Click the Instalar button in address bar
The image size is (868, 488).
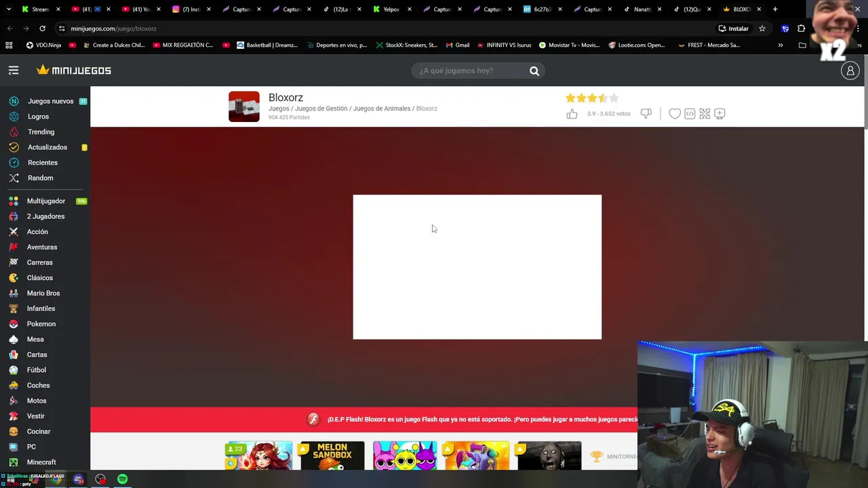[734, 28]
